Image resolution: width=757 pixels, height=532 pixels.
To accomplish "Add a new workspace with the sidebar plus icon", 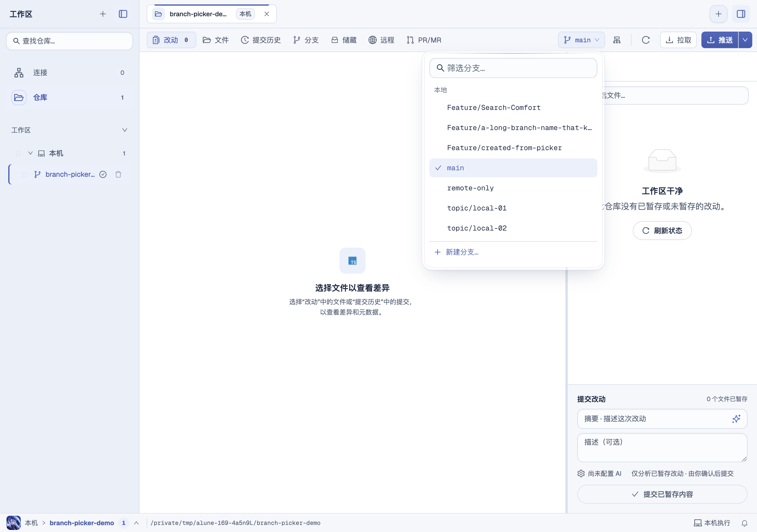I will pos(103,14).
